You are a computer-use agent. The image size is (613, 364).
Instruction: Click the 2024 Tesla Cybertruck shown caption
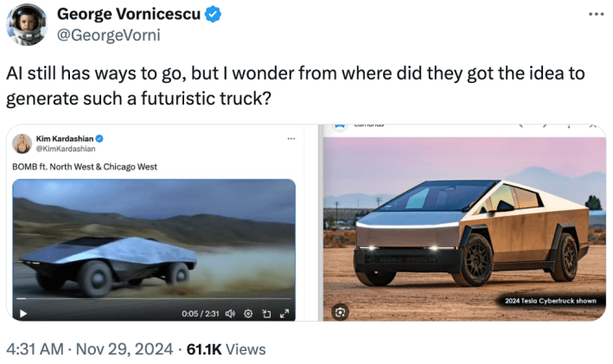[x=551, y=301]
